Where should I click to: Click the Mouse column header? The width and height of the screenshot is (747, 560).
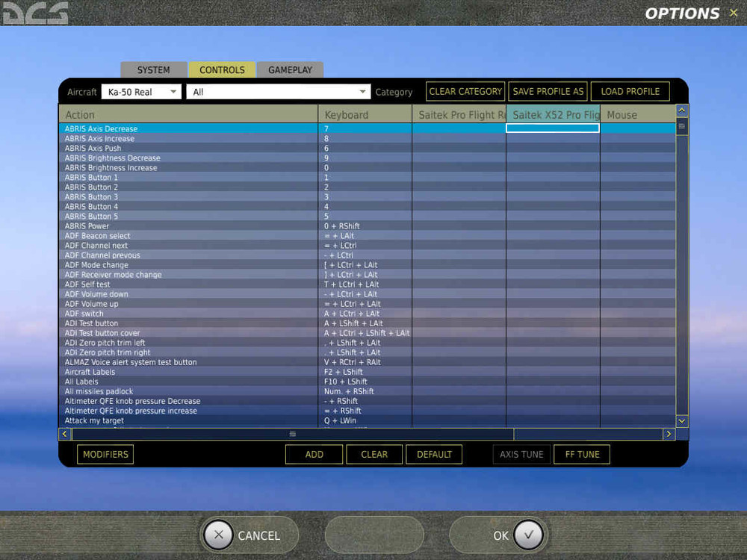click(638, 115)
